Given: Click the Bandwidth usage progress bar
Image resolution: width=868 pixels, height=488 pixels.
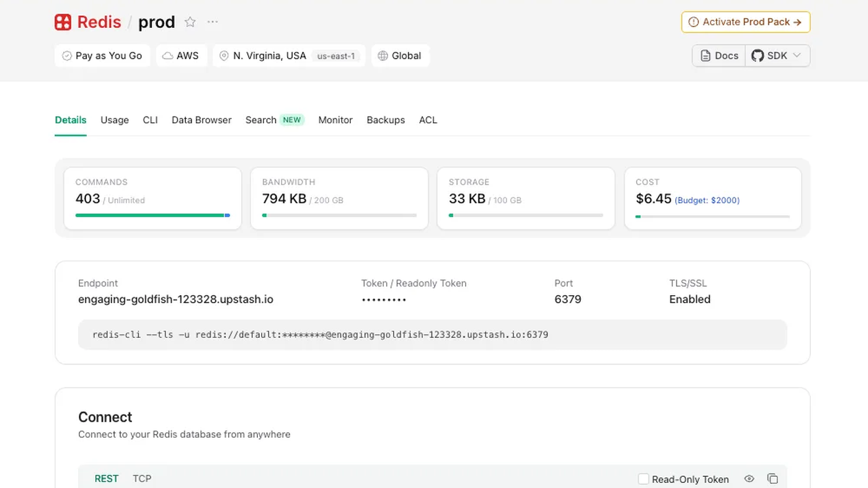Looking at the screenshot, I should point(339,215).
